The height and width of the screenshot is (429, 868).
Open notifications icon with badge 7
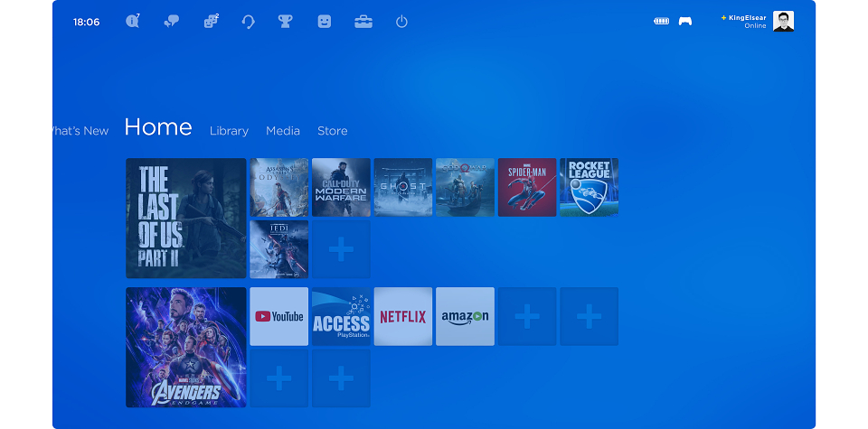click(132, 22)
